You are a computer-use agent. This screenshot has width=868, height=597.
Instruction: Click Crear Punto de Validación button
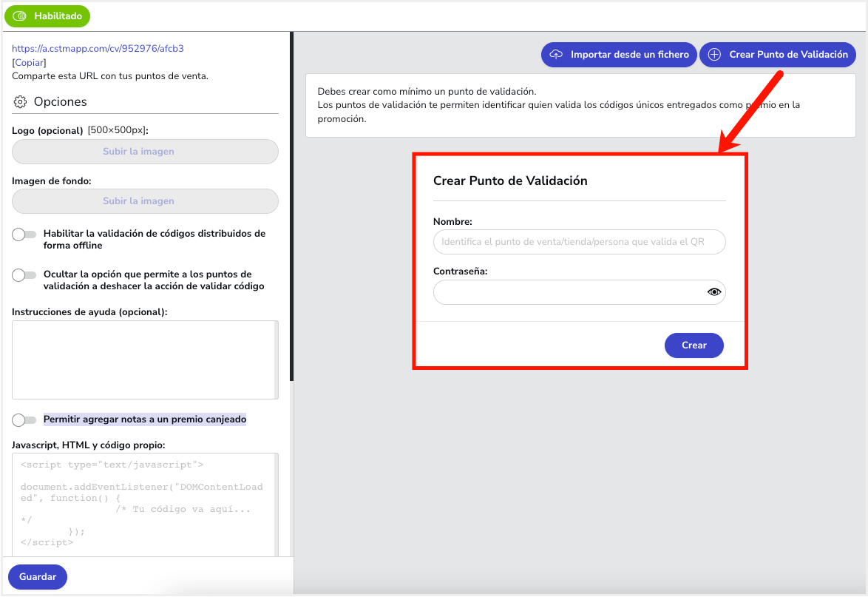[778, 54]
